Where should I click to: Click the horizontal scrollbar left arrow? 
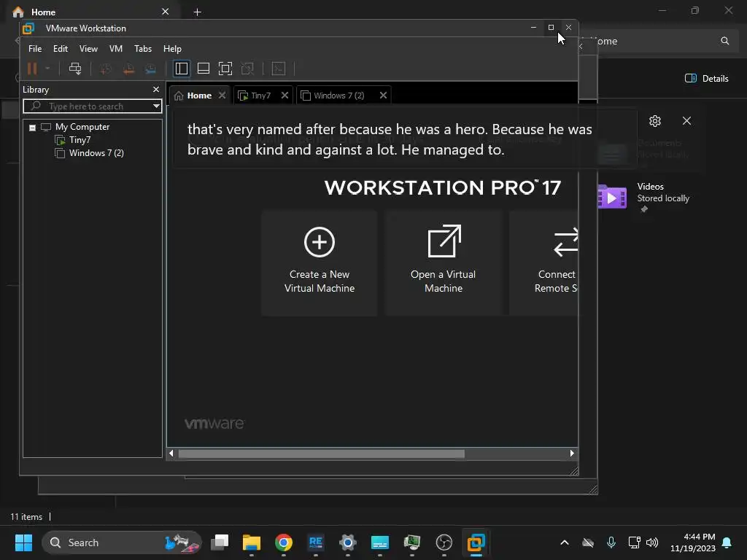171,454
